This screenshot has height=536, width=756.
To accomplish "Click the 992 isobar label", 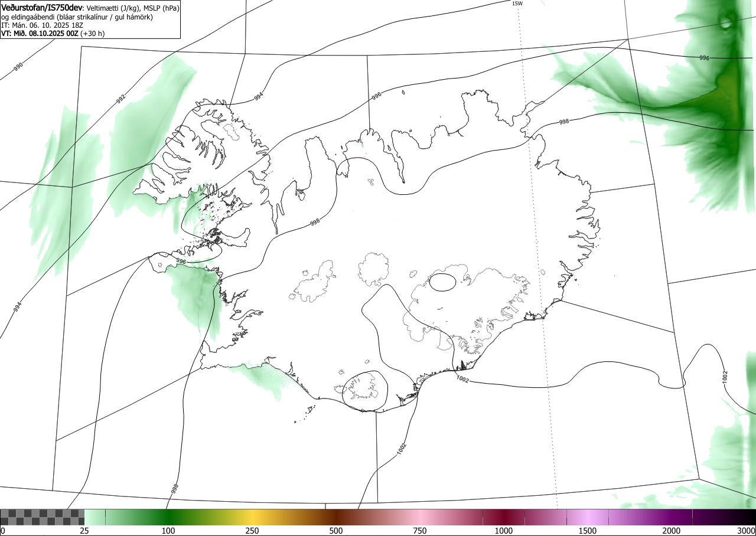I will tap(121, 99).
